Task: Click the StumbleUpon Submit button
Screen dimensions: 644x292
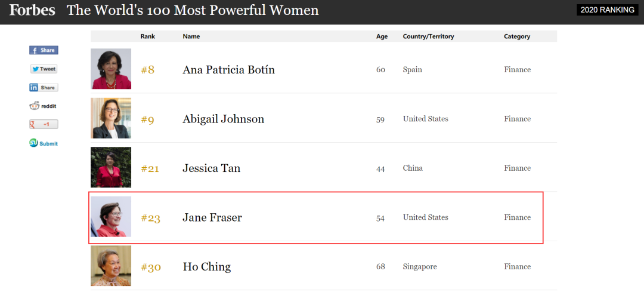Action: click(x=44, y=143)
